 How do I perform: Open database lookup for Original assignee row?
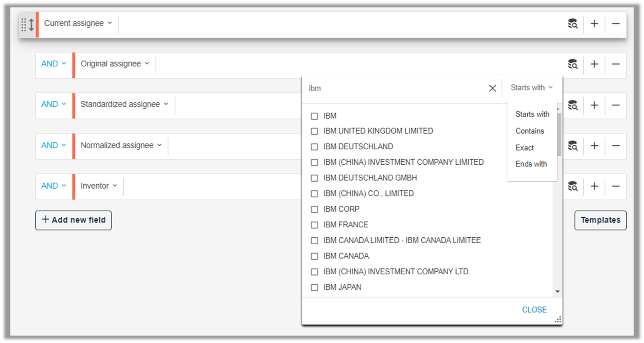pos(572,64)
